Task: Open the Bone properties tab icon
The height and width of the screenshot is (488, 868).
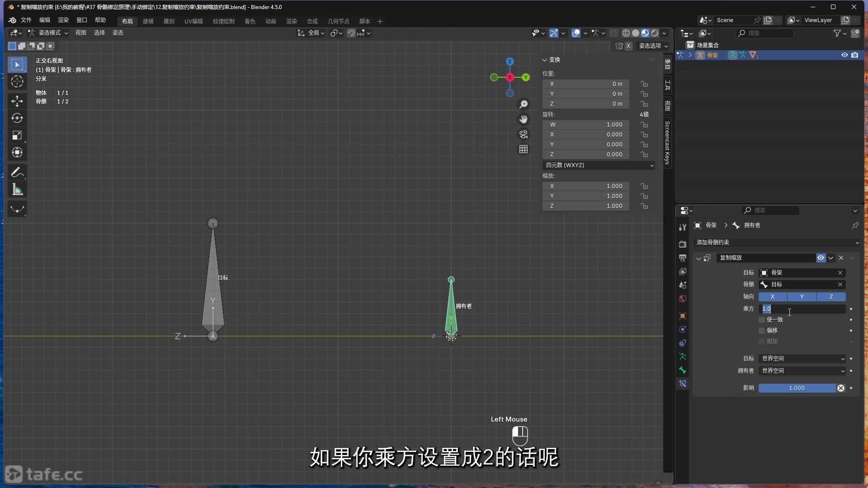Action: click(x=683, y=370)
